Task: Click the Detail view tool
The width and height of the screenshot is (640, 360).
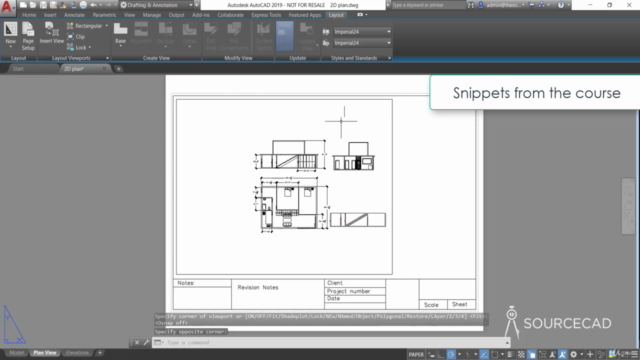Action: [x=189, y=34]
